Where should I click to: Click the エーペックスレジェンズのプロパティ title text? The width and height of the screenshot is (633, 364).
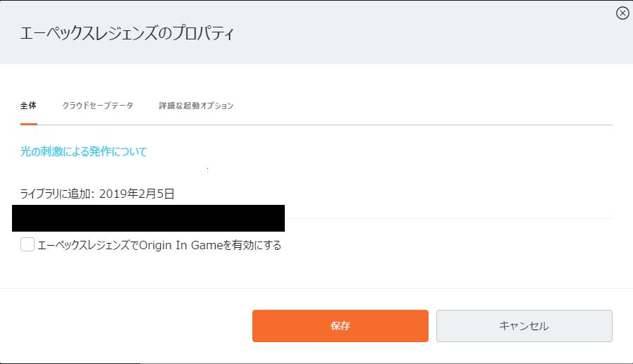128,34
